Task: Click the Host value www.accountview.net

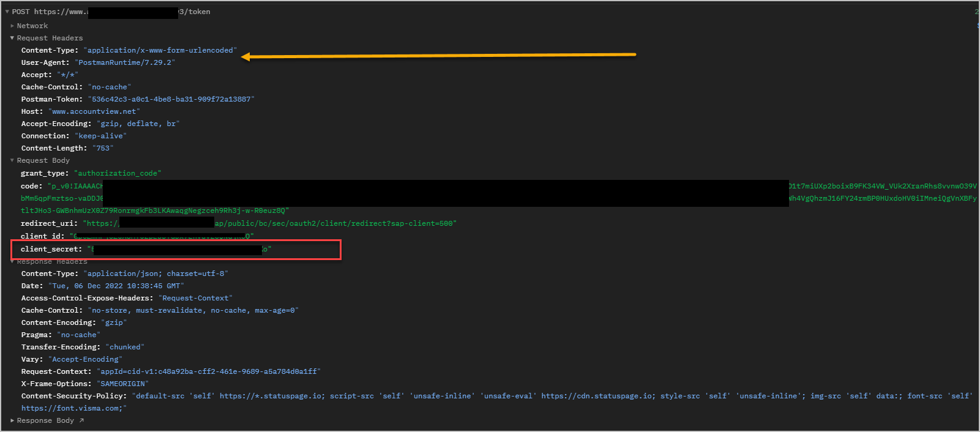Action: (94, 111)
